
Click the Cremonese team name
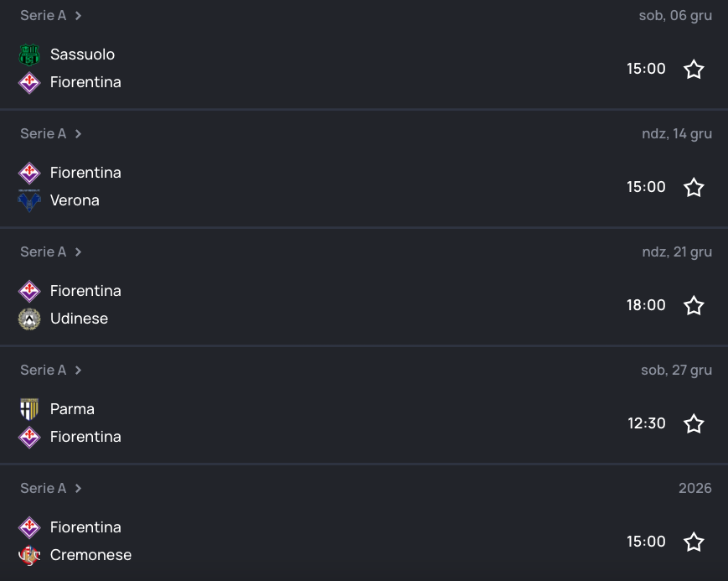90,555
